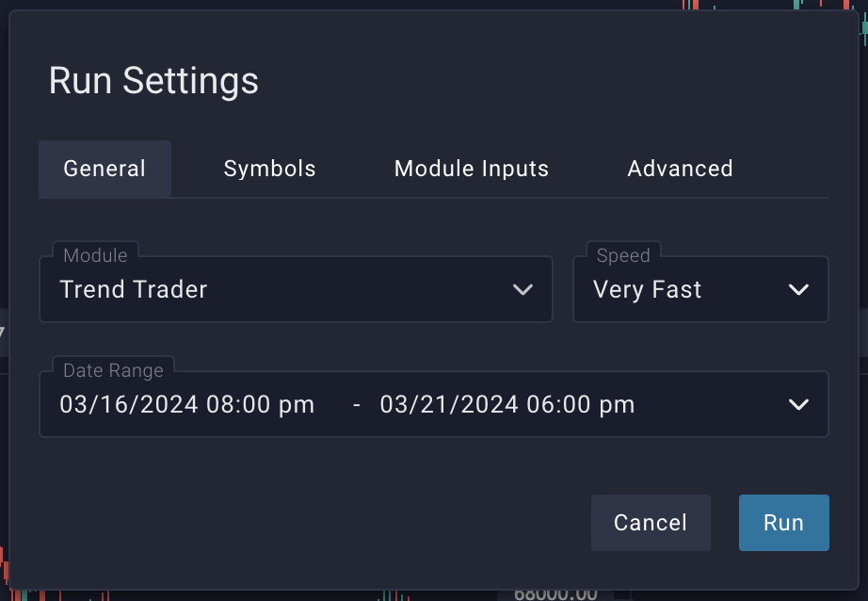Expand the Date Range dropdown chevron
The width and height of the screenshot is (868, 601).
pyautogui.click(x=798, y=405)
